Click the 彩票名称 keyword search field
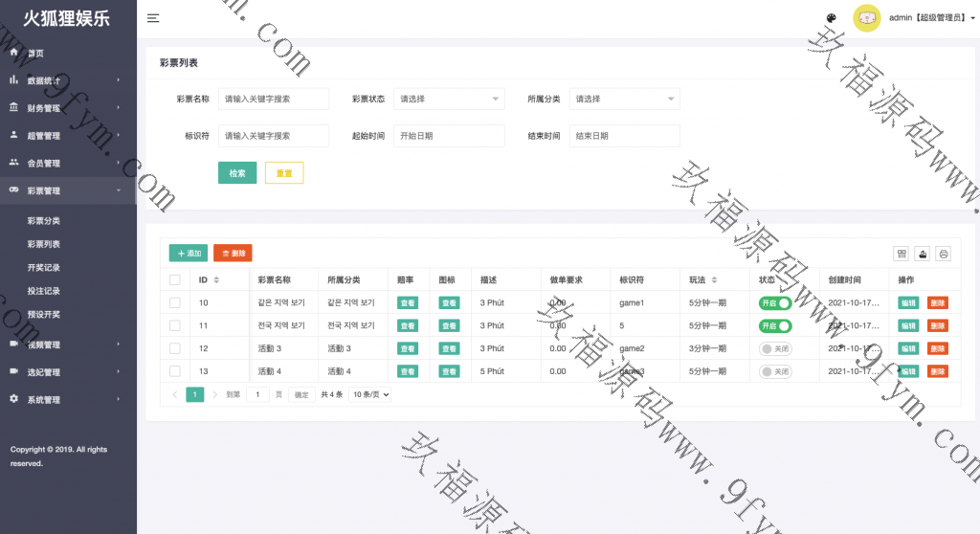The width and height of the screenshot is (980, 534). (x=274, y=99)
